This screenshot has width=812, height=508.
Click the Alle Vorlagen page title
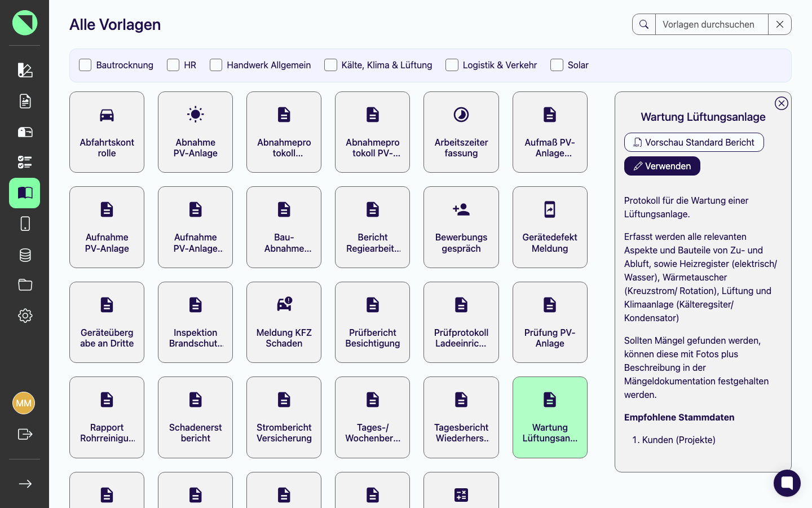coord(115,24)
